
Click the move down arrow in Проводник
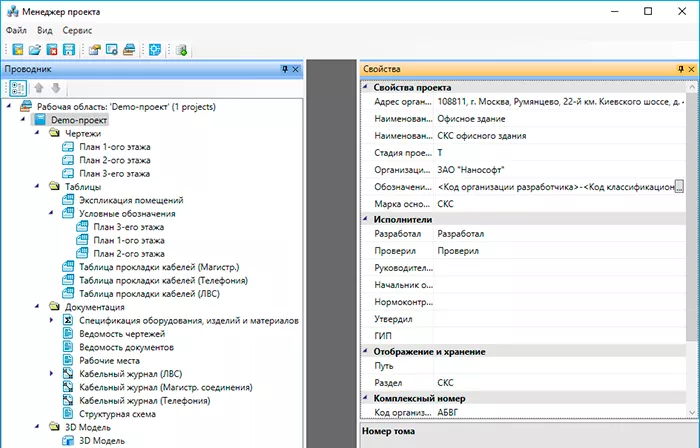56,88
